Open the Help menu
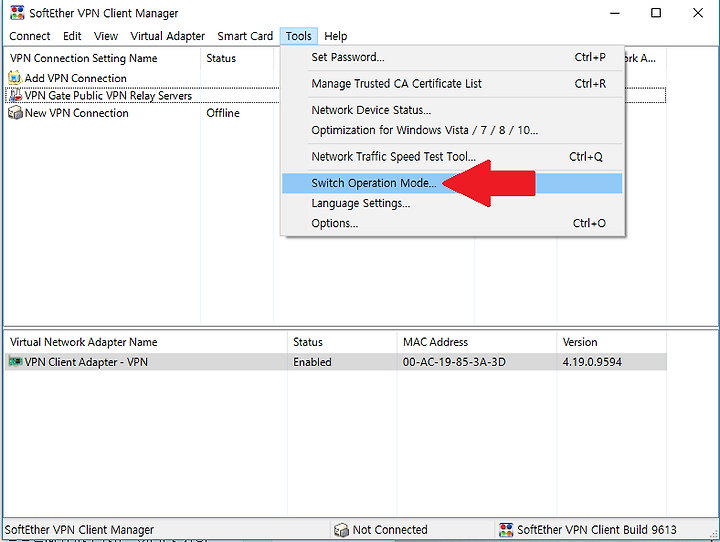 pos(336,36)
